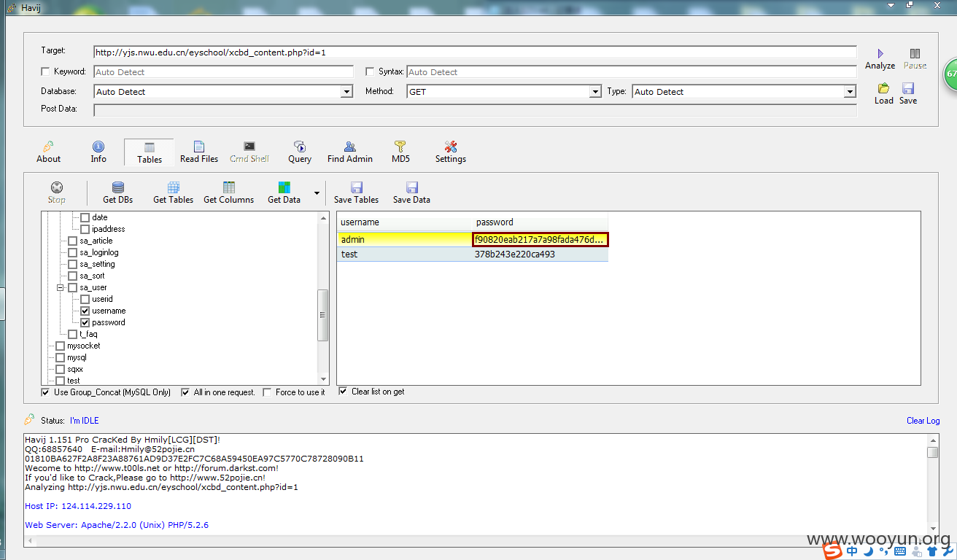Select the 378b243e220ca493 password cell
Image resolution: width=957 pixels, height=560 pixels.
pos(540,254)
